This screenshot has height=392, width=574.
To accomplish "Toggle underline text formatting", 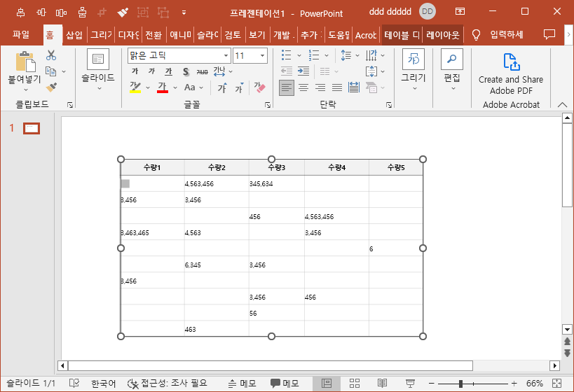I will click(168, 71).
